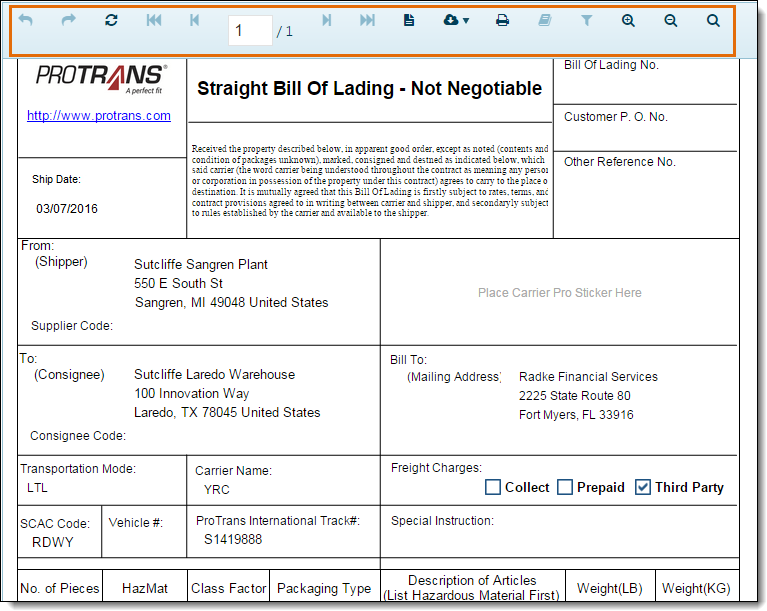
Task: Click the 'HazMat' column header
Action: [x=145, y=588]
